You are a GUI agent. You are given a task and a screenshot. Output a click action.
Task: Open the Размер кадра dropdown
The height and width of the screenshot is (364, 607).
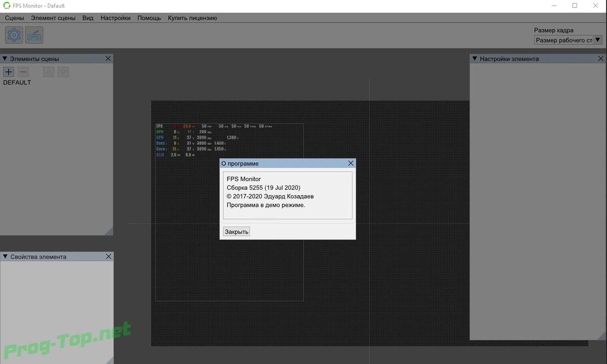coord(568,40)
